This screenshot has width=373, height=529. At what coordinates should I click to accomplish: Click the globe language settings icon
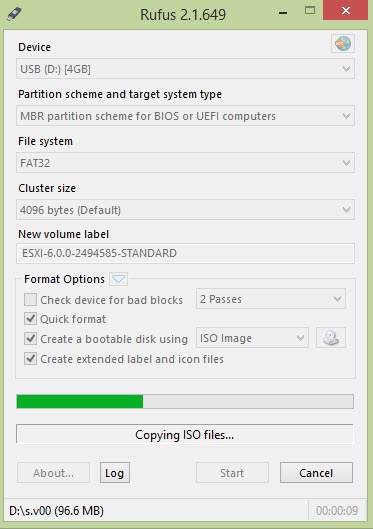[x=343, y=44]
